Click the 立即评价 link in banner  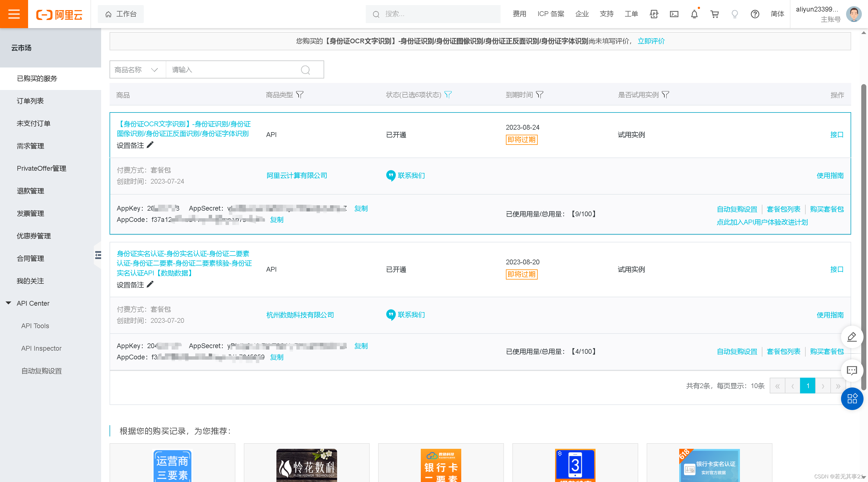pyautogui.click(x=651, y=41)
